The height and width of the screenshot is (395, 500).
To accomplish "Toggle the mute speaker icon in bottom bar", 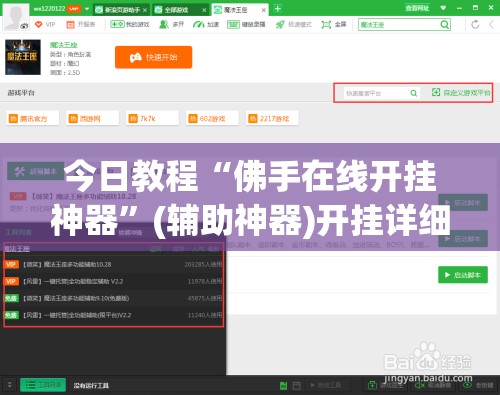I will point(419,385).
